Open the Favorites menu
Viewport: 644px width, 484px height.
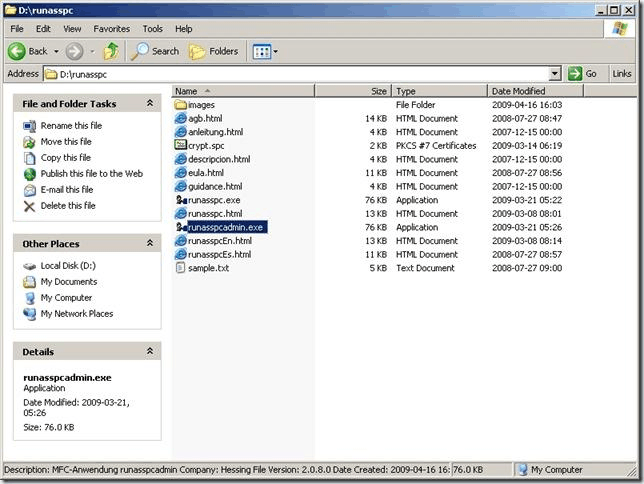(x=112, y=29)
